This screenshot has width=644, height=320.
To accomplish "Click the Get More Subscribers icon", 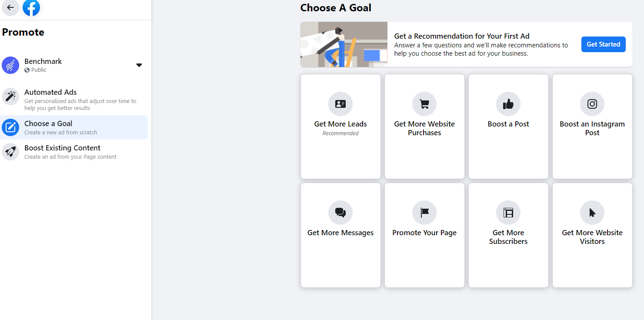I will pos(508,213).
